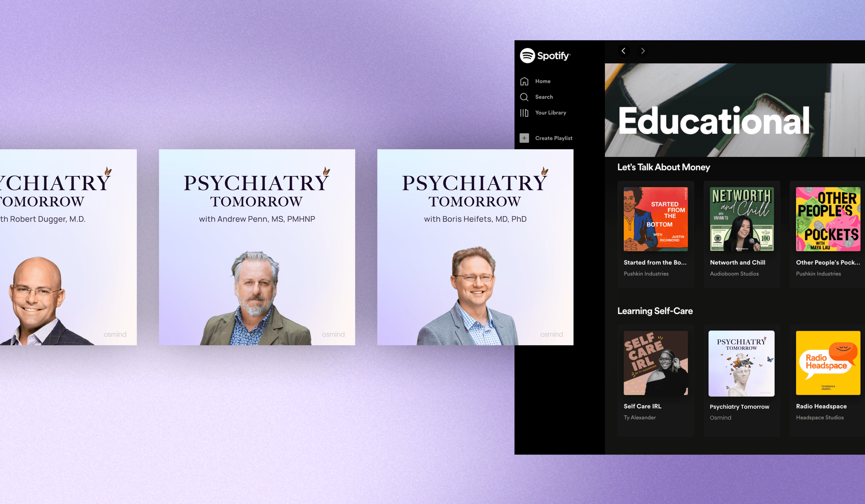Open the Radio Headspace podcast cover

pos(828,363)
